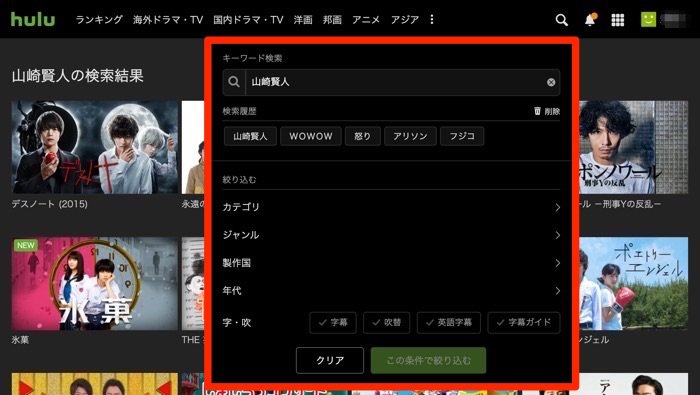Toggle the 英語字幕 option
The height and width of the screenshot is (395, 700).
click(449, 323)
